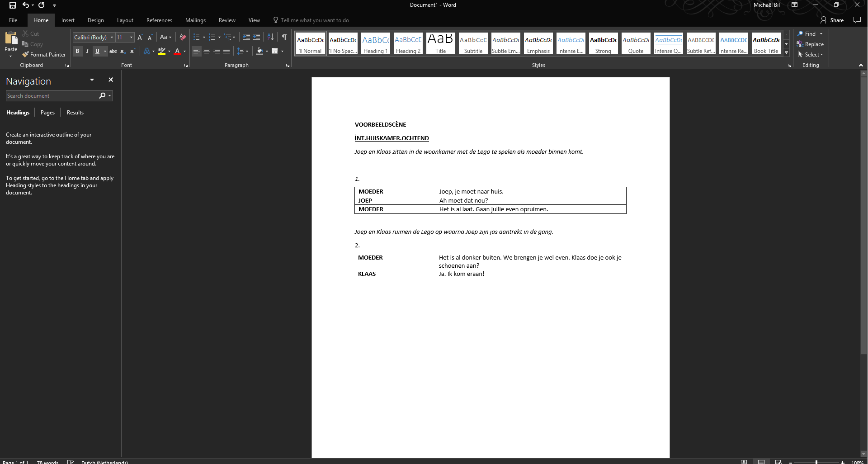The height and width of the screenshot is (464, 868).
Task: Switch to Pages tab in Navigation pane
Action: (x=47, y=113)
